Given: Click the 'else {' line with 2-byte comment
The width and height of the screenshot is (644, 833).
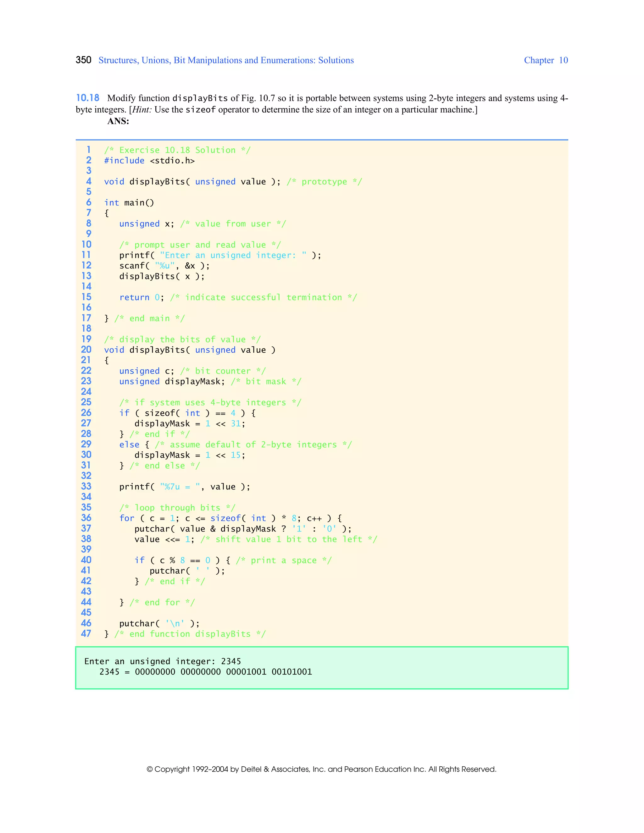Looking at the screenshot, I should coord(236,445).
